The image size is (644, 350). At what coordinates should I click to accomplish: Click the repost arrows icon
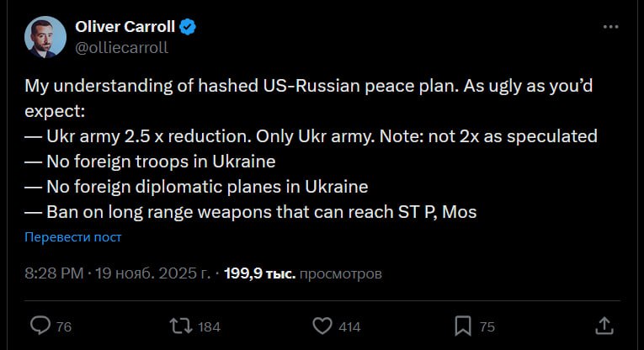(180, 326)
